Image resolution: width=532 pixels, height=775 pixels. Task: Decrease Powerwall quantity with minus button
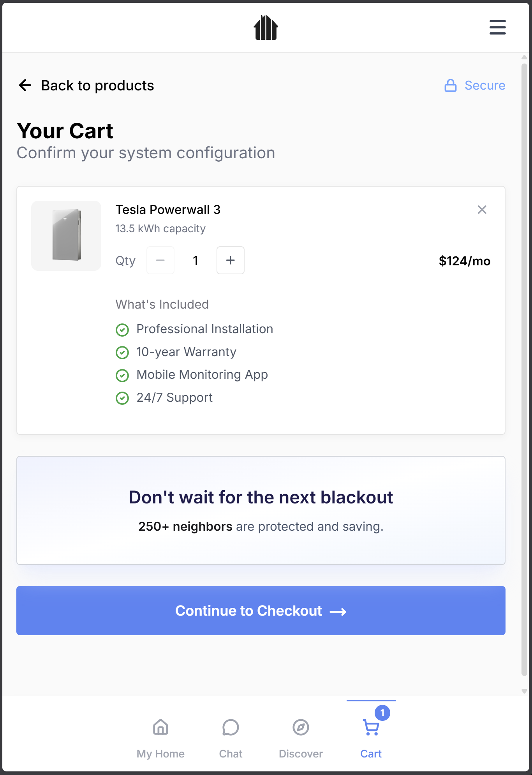click(160, 260)
